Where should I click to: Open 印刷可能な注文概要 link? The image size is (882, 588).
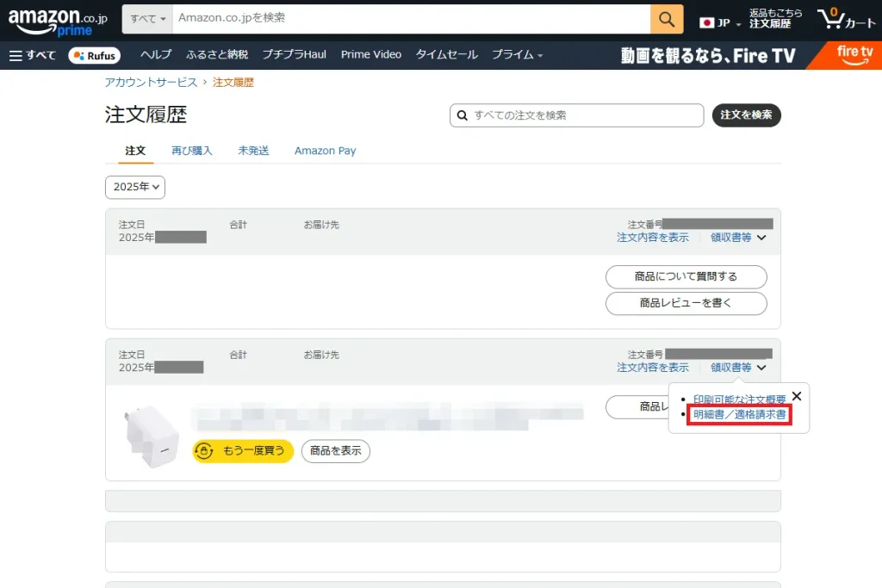click(739, 399)
